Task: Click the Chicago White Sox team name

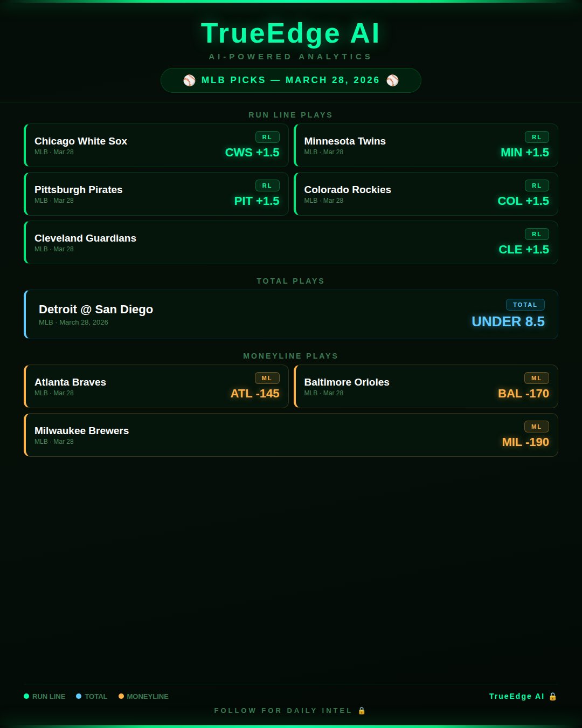Action: click(x=81, y=141)
